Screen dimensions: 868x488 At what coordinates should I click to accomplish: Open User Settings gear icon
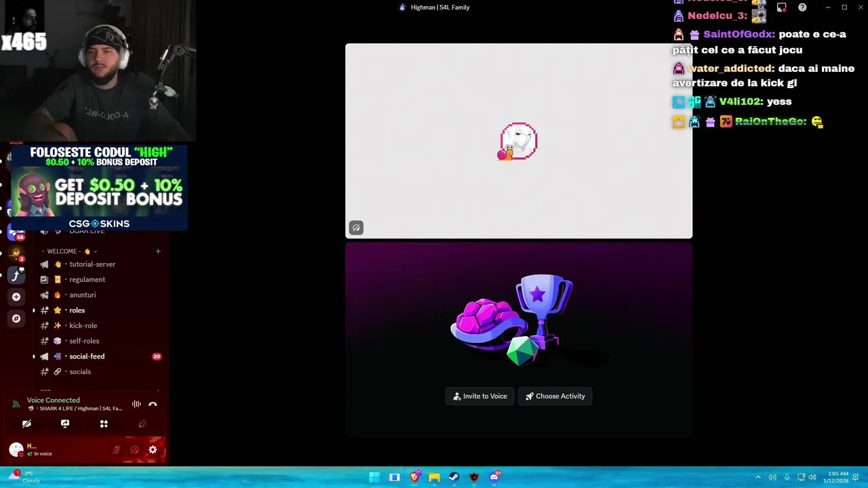coord(153,449)
